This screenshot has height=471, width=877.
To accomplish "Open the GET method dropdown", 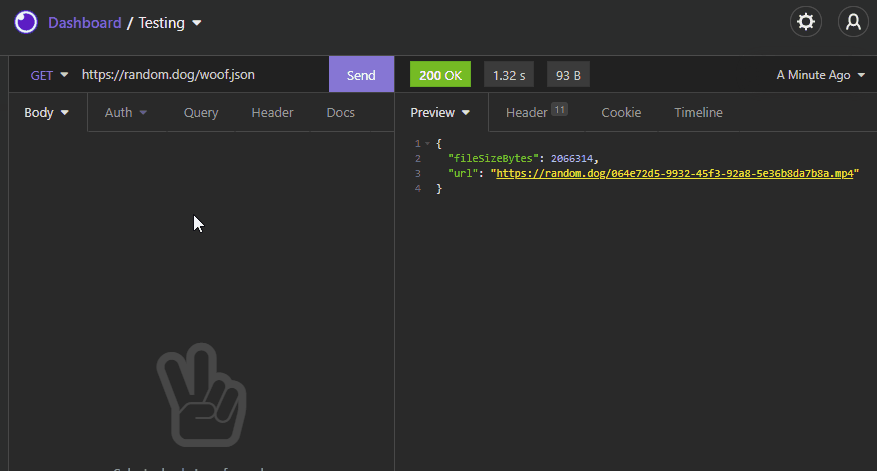I will (49, 75).
